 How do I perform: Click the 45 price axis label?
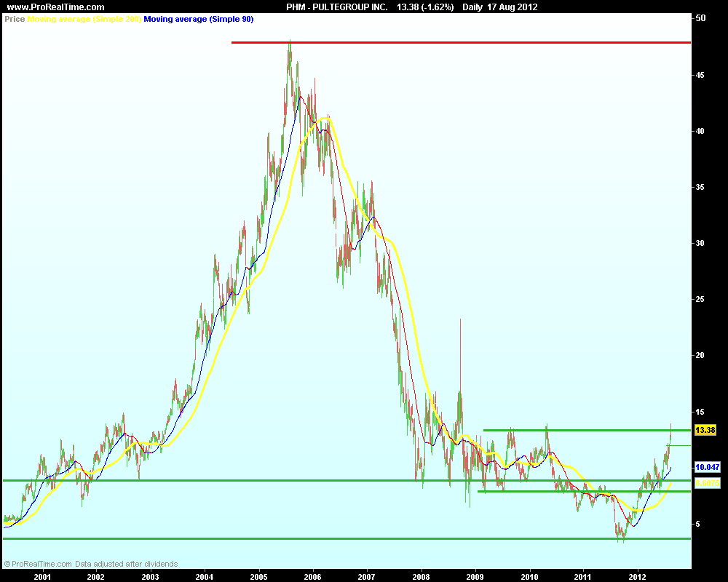[x=700, y=75]
